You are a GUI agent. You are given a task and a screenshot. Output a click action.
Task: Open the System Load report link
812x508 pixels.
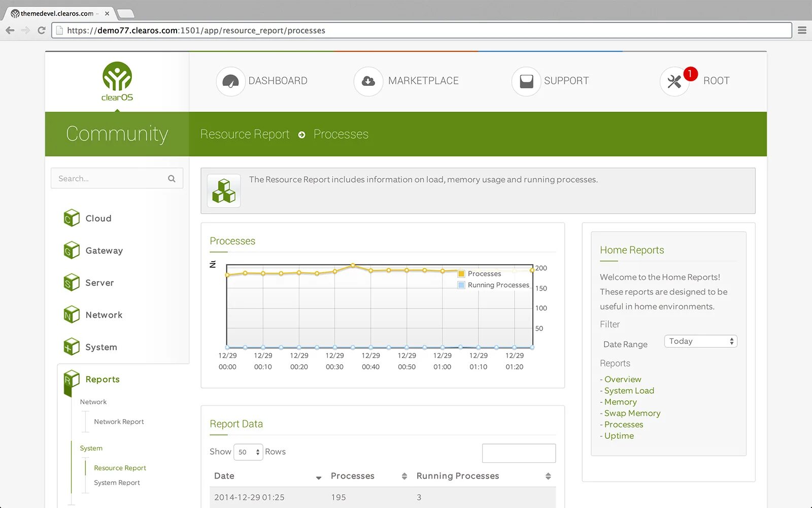(x=629, y=391)
